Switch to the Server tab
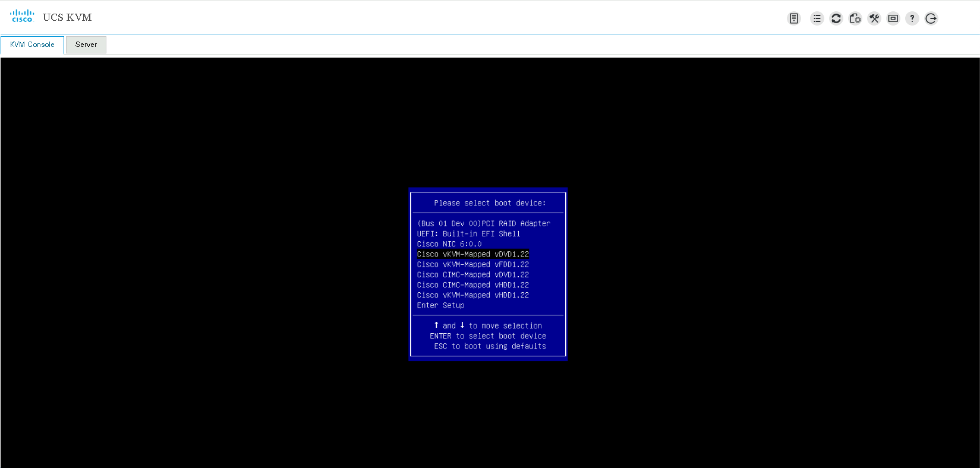Viewport: 980px width, 468px height. 86,45
